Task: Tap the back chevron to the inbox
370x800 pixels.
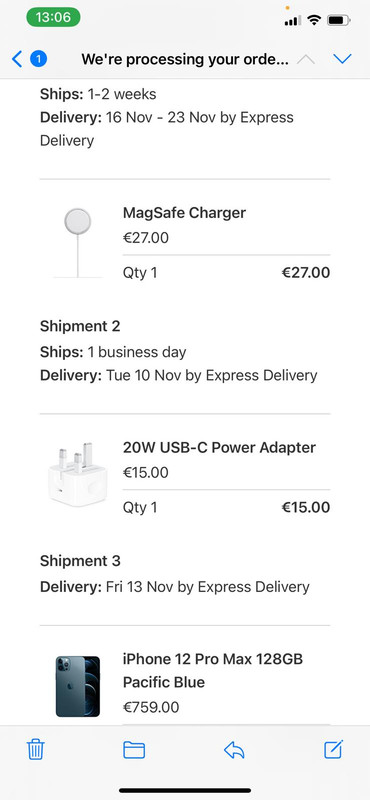Action: coord(17,59)
